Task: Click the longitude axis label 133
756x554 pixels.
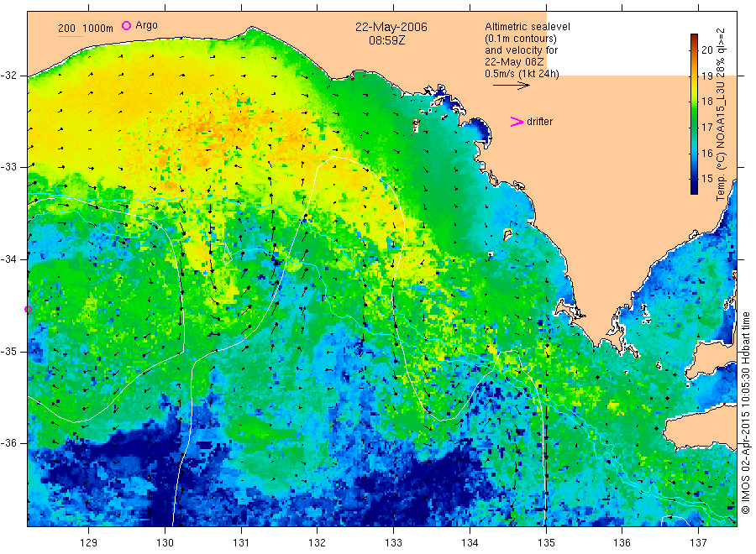Action: tap(393, 543)
